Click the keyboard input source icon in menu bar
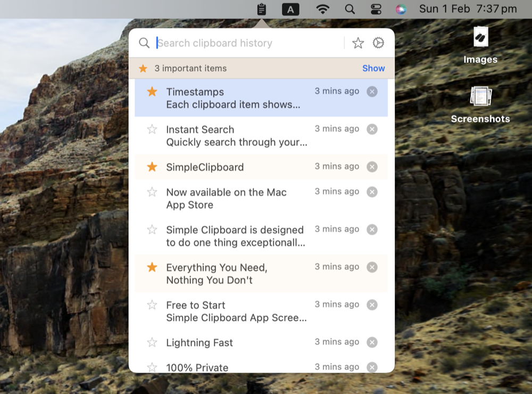 [290, 9]
